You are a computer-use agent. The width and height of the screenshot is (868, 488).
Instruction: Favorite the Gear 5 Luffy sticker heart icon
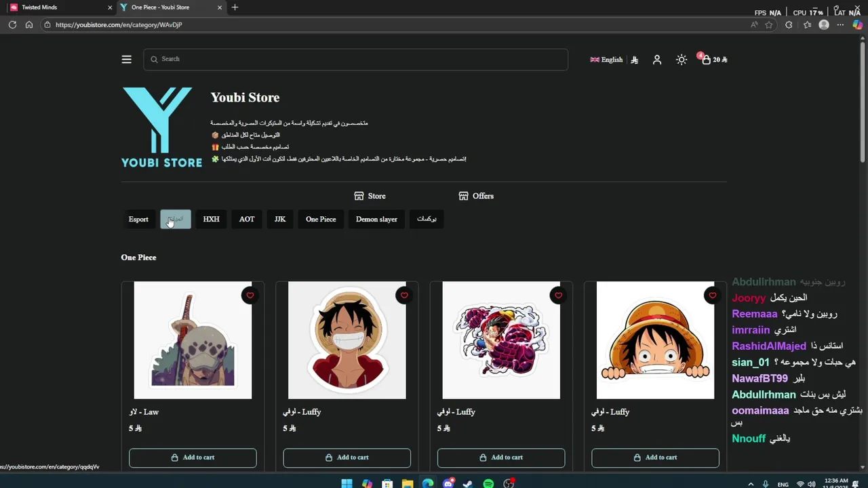(558, 295)
